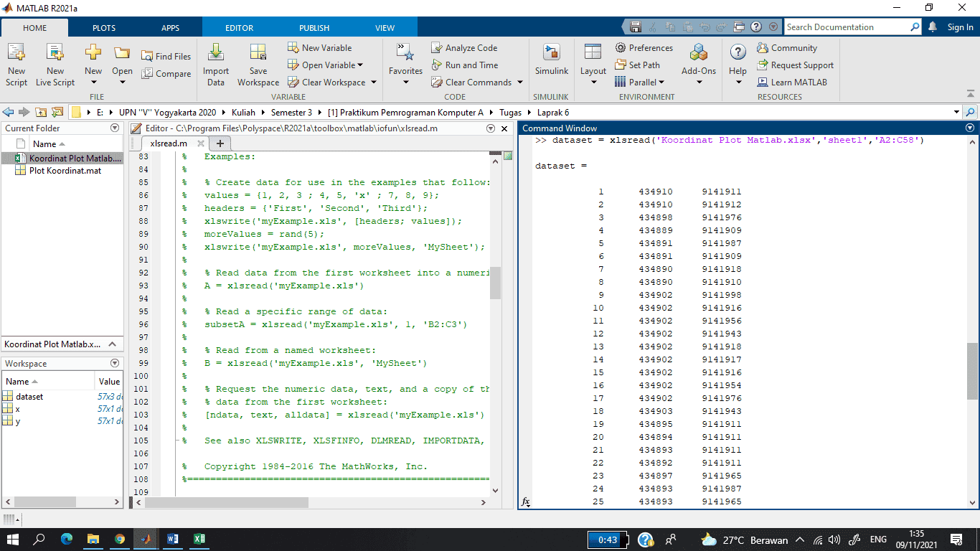The width and height of the screenshot is (980, 551).
Task: Expand Clear Workspace options
Action: [374, 82]
